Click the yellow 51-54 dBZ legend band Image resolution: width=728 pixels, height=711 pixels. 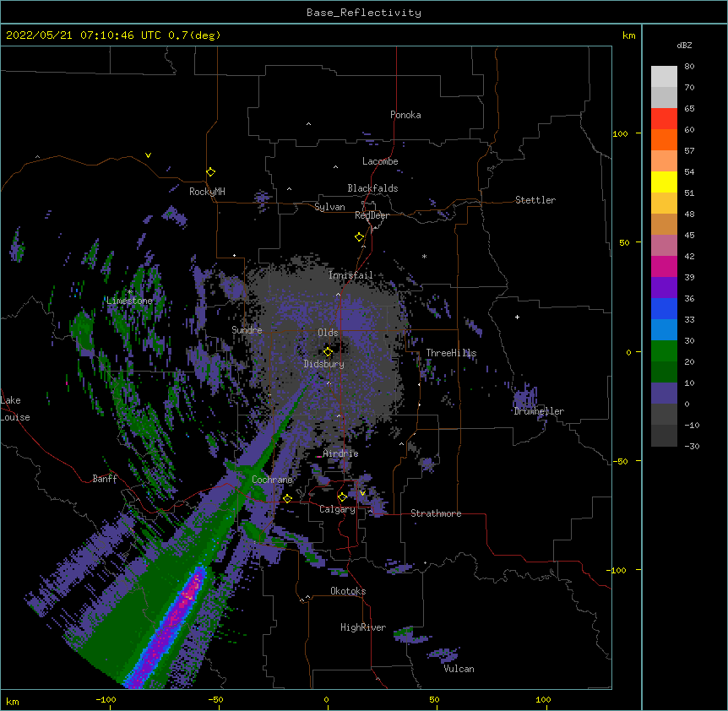(664, 182)
